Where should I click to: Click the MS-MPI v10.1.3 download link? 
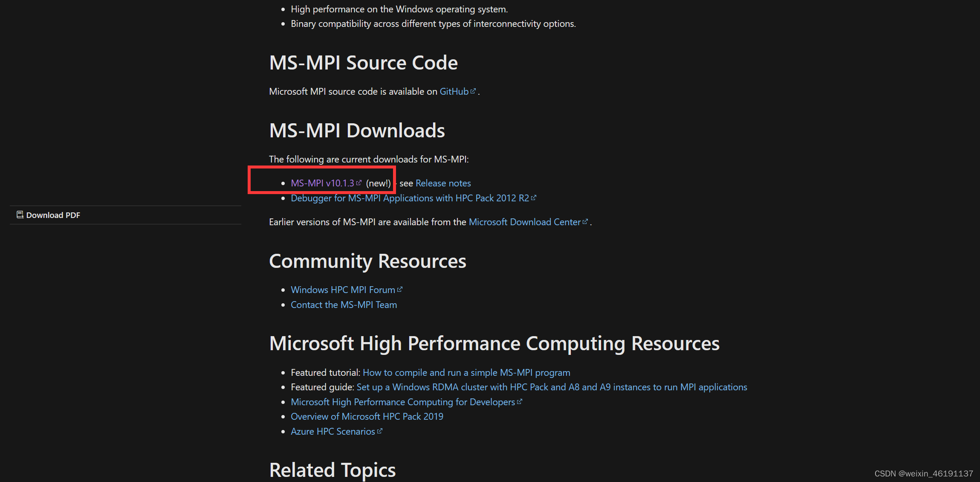322,183
